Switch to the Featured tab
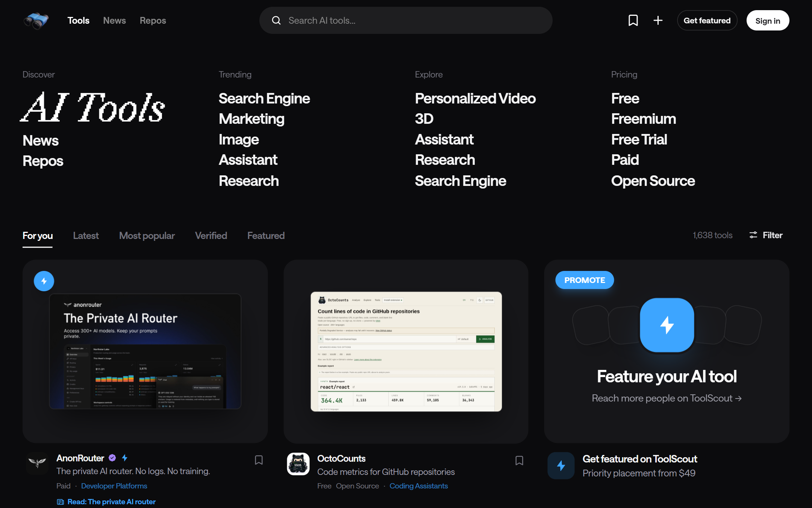 point(266,236)
